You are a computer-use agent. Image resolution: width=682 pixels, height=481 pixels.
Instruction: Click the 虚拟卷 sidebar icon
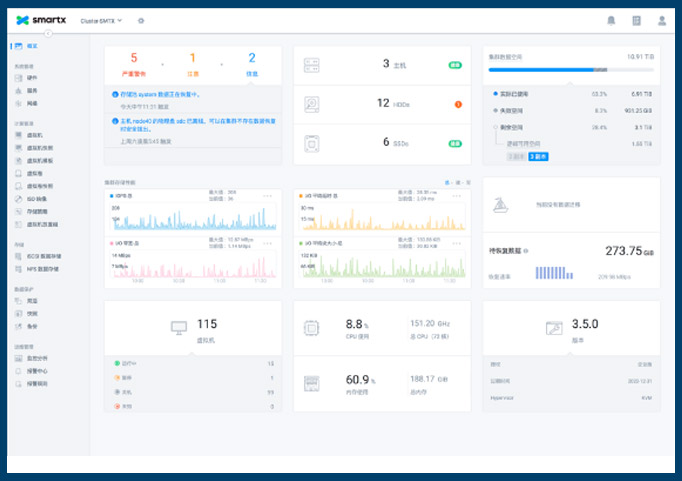pyautogui.click(x=18, y=173)
